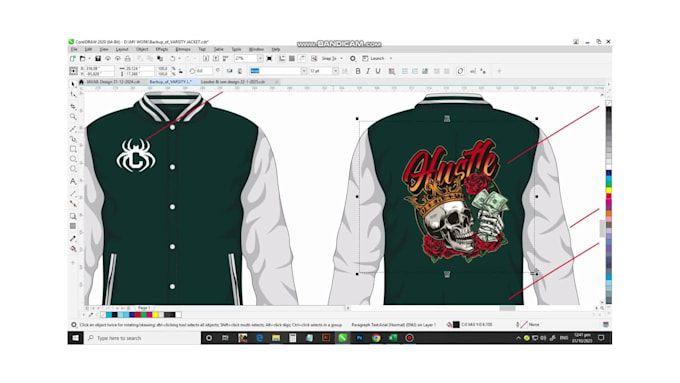Click the New document icon
Viewport: 680px width, 383px height.
(x=73, y=58)
